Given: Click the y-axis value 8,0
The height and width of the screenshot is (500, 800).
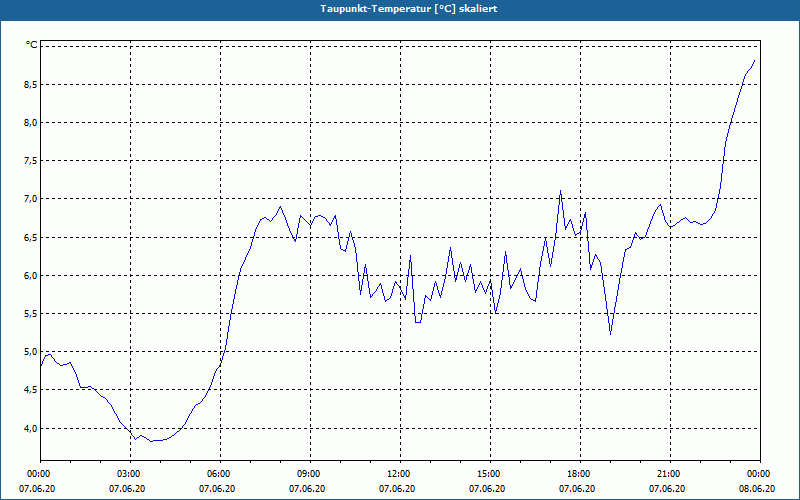Looking at the screenshot, I should [31, 122].
